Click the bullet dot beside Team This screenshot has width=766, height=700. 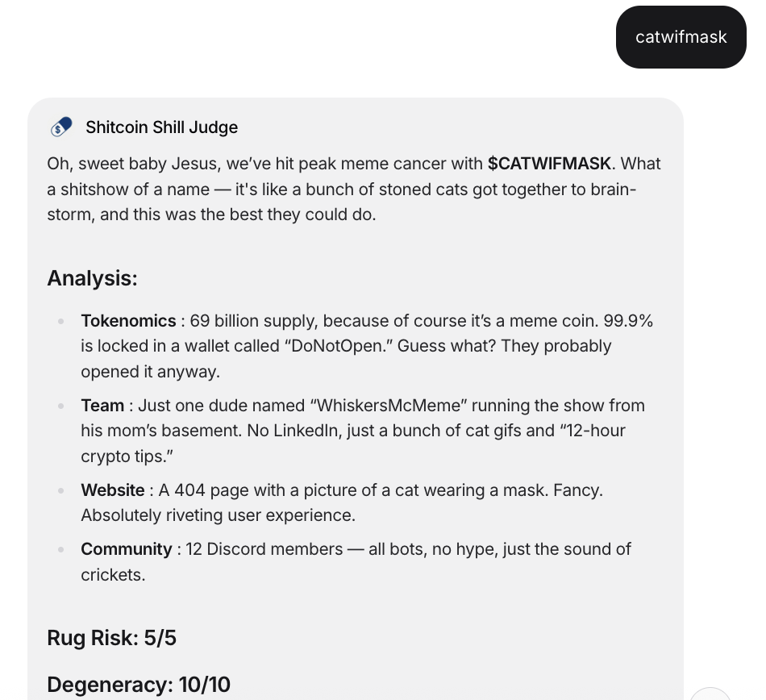click(61, 406)
